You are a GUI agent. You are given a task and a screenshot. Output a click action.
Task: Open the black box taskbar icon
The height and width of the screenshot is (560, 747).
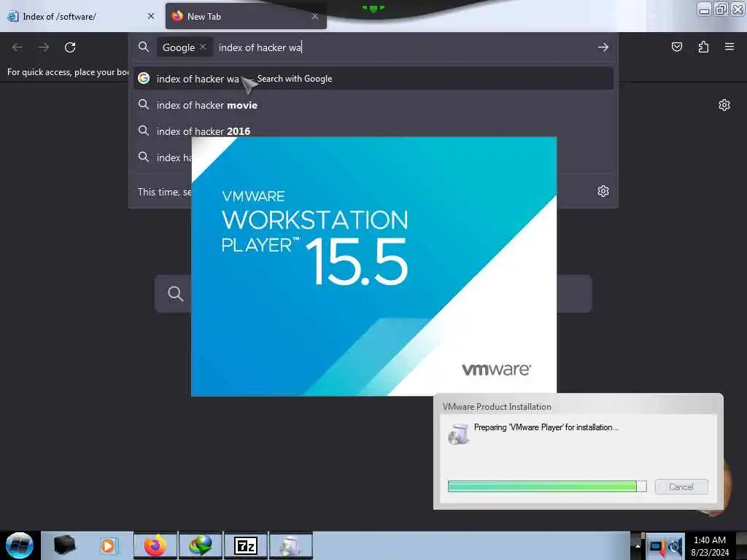64,545
